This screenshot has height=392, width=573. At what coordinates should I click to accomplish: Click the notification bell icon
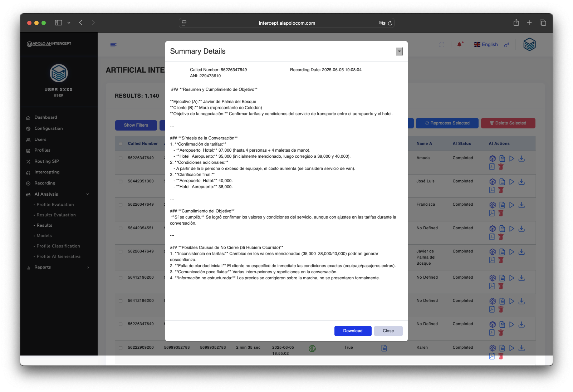coord(460,45)
